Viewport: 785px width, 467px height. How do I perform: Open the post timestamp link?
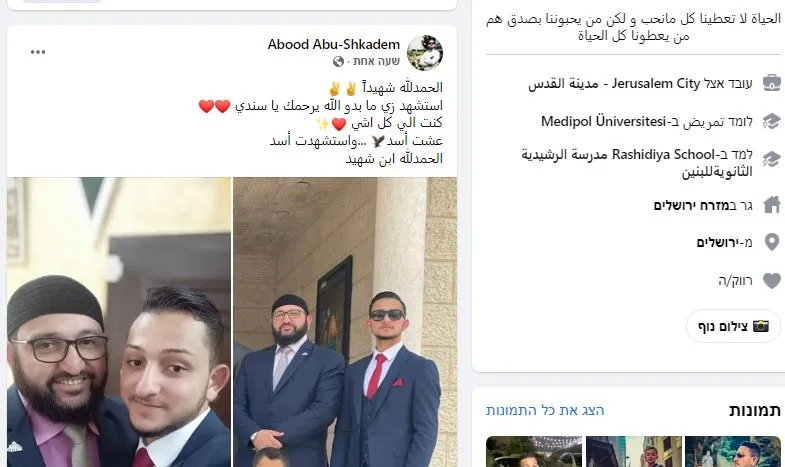click(x=376, y=61)
